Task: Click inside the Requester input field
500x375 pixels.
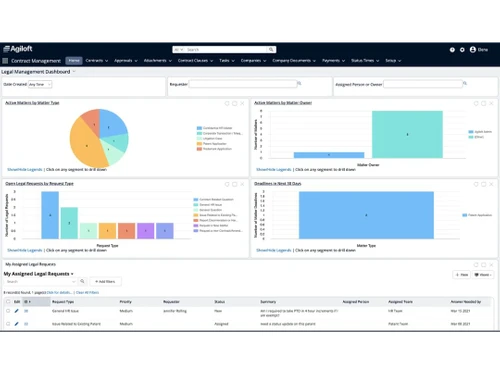Action: point(243,84)
